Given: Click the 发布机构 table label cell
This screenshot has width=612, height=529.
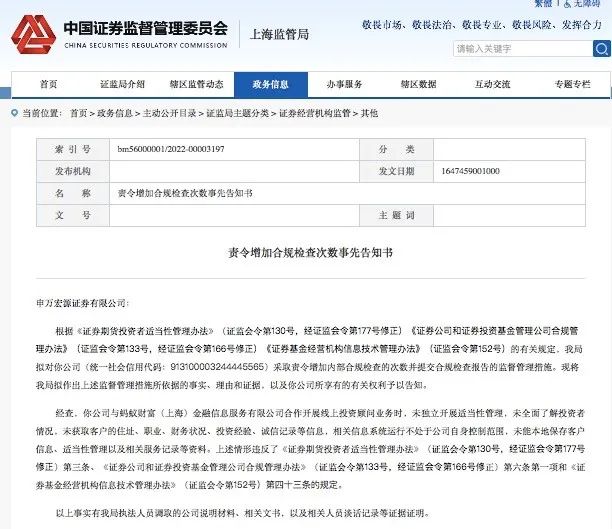Looking at the screenshot, I should [x=73, y=171].
